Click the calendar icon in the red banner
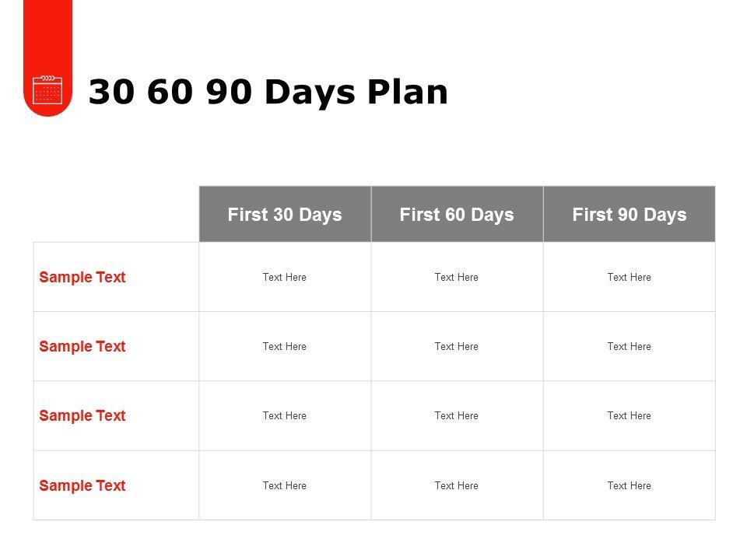This screenshot has height=560, width=747. 47,89
